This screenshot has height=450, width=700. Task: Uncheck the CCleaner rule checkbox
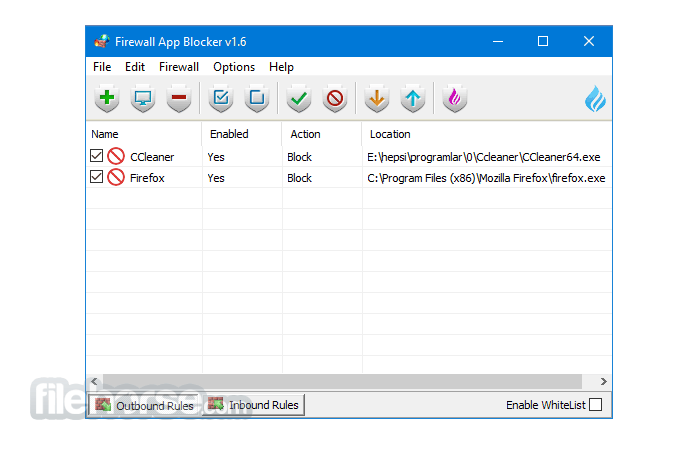click(96, 156)
